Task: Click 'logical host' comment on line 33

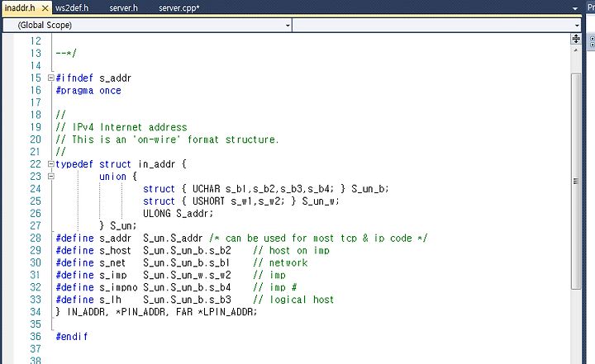Action: point(302,300)
